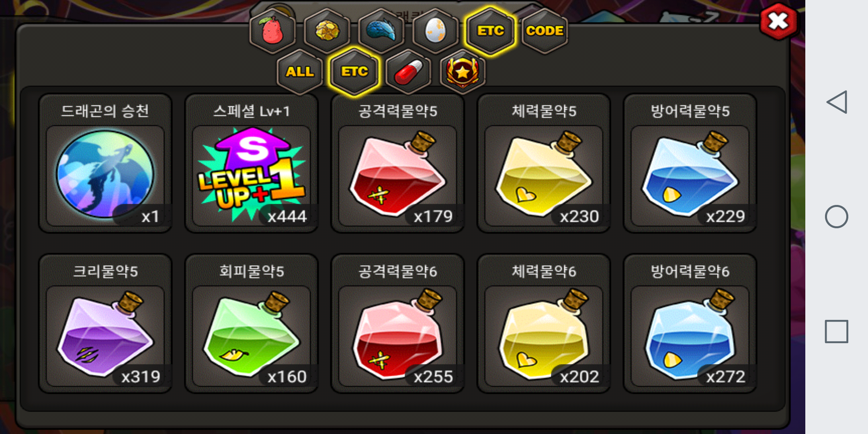Open the fruit food category tab
This screenshot has height=434, width=868.
(273, 31)
